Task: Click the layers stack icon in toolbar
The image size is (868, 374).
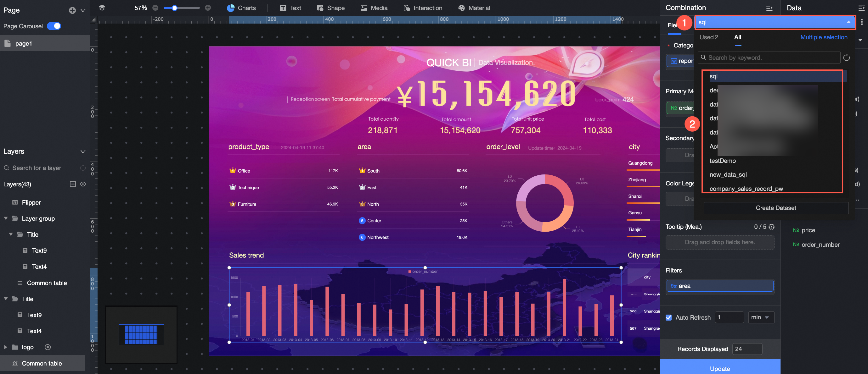Action: (x=102, y=8)
